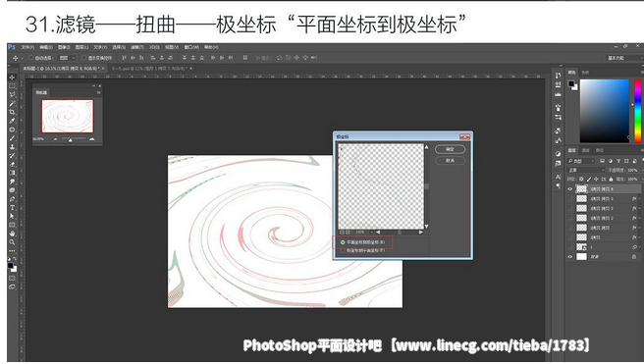Open the first menu beside Ps logo

(x=27, y=47)
